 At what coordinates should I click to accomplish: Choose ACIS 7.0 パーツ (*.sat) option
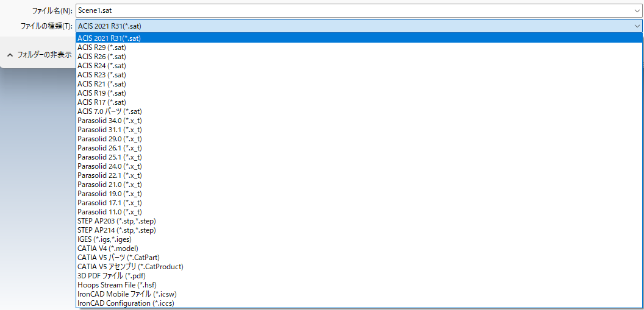point(110,111)
